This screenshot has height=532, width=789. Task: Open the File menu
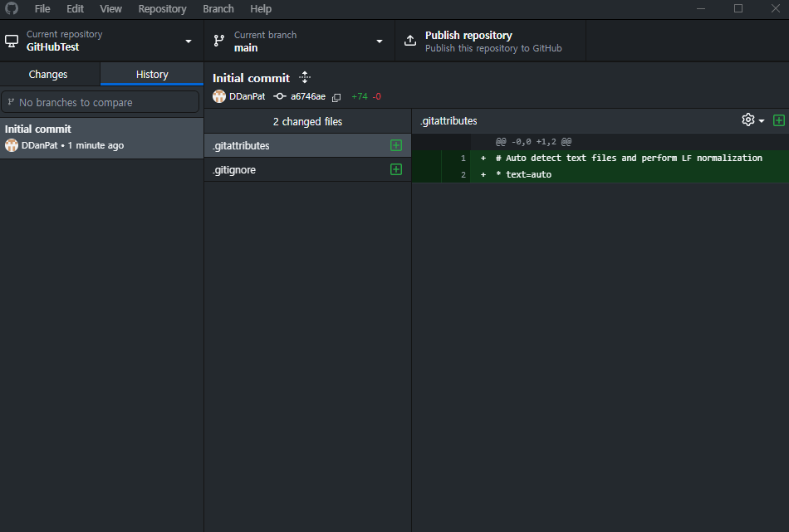point(42,9)
